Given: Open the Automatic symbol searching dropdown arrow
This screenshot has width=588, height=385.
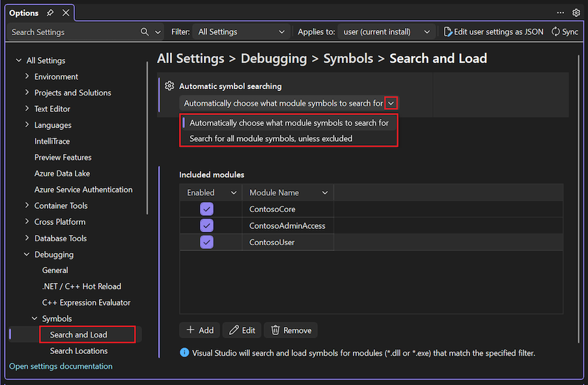Looking at the screenshot, I should [x=391, y=103].
